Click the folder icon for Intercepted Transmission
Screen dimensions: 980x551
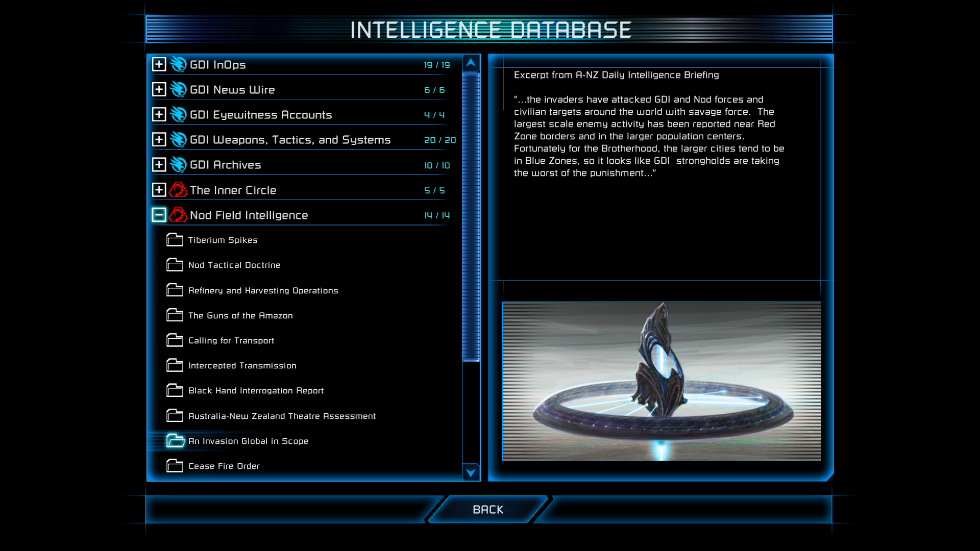tap(175, 365)
